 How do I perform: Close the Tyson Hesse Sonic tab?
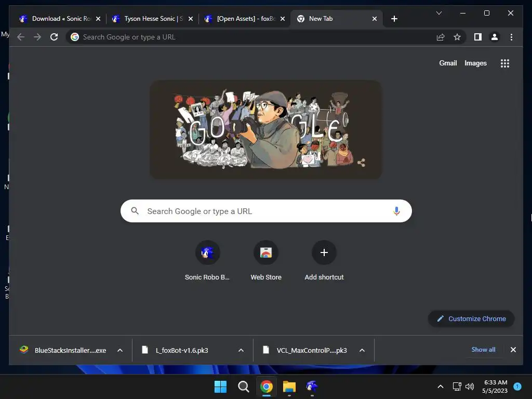coord(191,19)
